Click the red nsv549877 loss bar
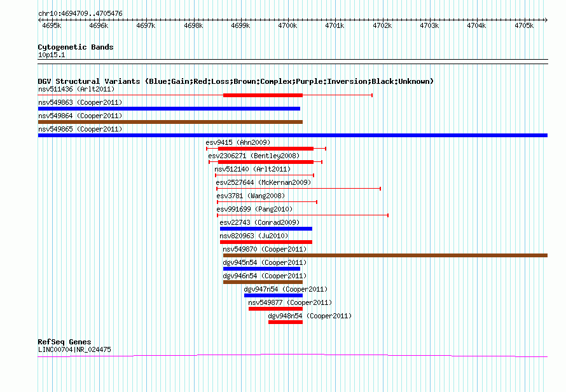 point(275,309)
